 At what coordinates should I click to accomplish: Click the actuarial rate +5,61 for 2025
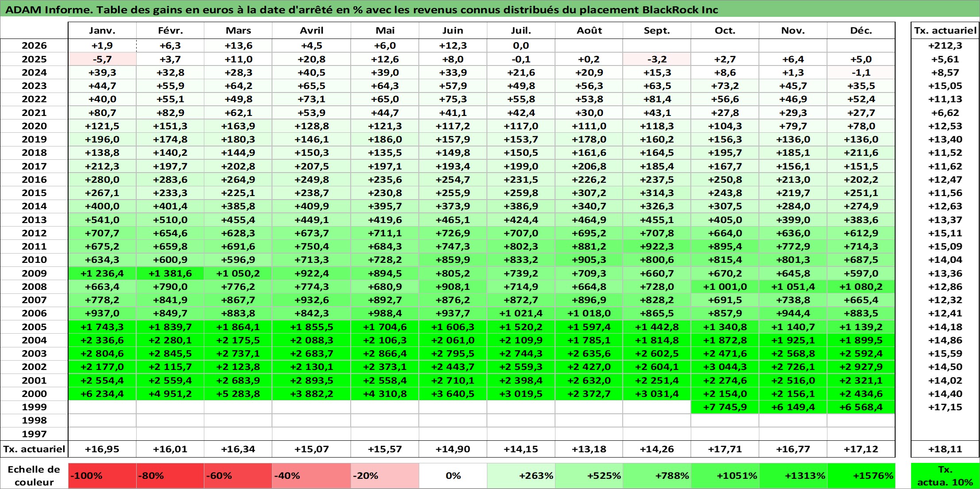(x=945, y=59)
